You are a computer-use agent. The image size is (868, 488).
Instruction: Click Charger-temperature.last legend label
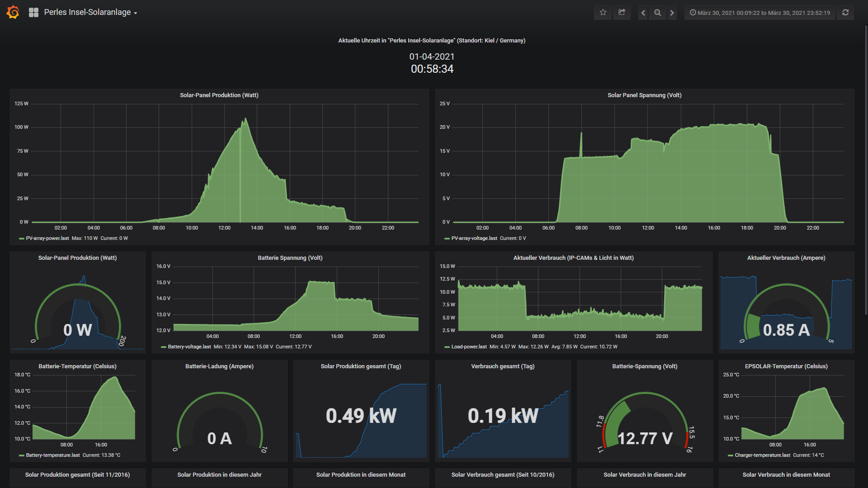[762, 455]
